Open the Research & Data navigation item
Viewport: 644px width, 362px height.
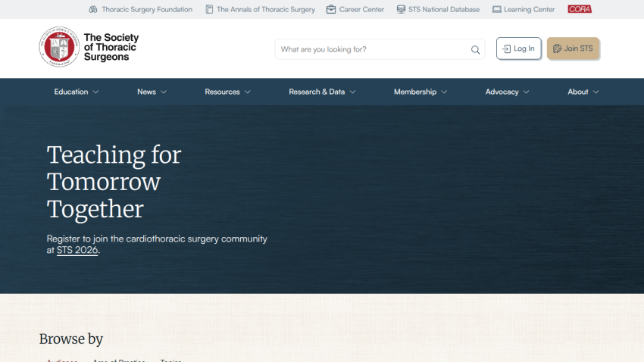coord(317,92)
